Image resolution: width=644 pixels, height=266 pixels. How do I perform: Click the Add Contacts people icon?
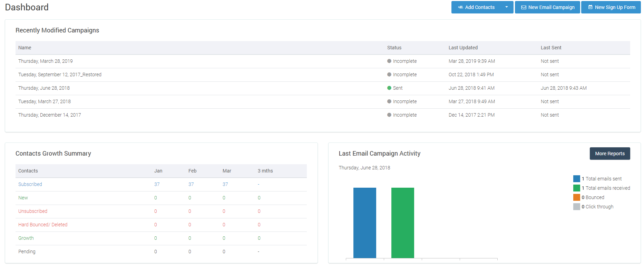click(460, 7)
